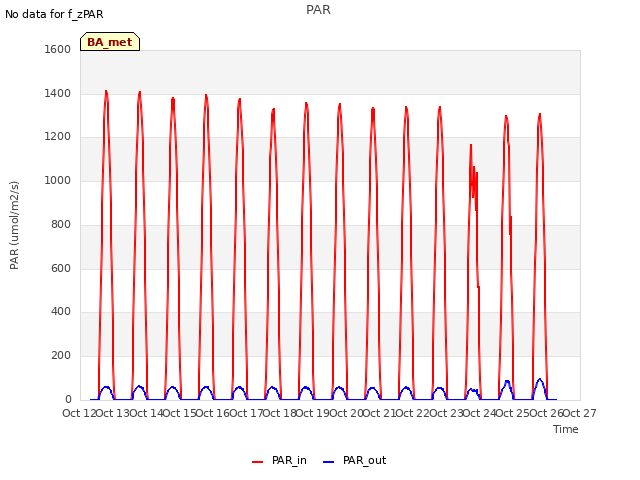640x480 pixels.
Task: Click the 1000 y-axis tick label
Action: coord(58,180)
